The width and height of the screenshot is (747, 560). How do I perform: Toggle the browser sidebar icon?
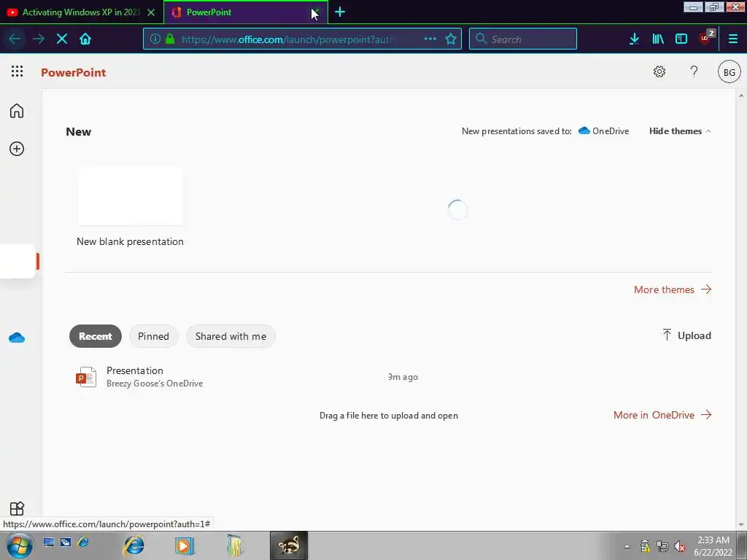pyautogui.click(x=681, y=39)
